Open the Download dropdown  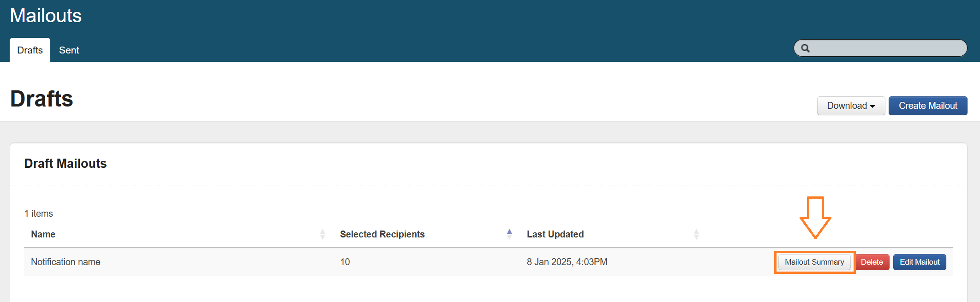(850, 106)
